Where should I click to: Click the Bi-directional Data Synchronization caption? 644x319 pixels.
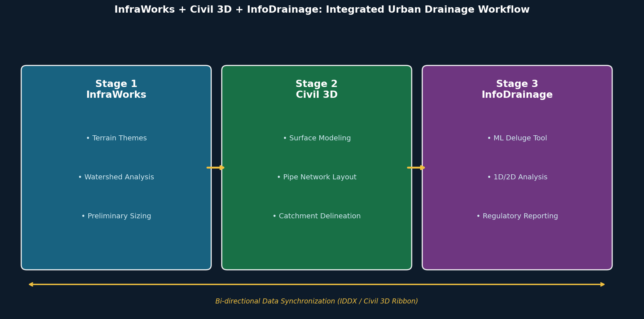pos(317,301)
